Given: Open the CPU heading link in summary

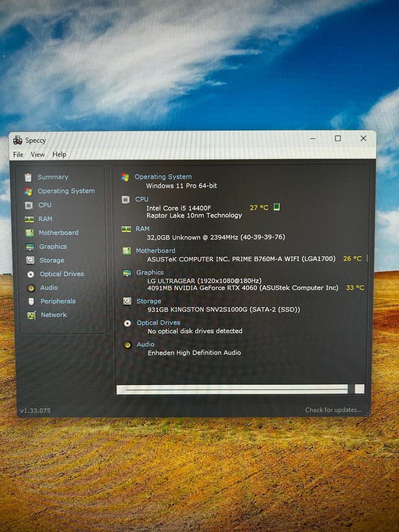Looking at the screenshot, I should pos(142,199).
